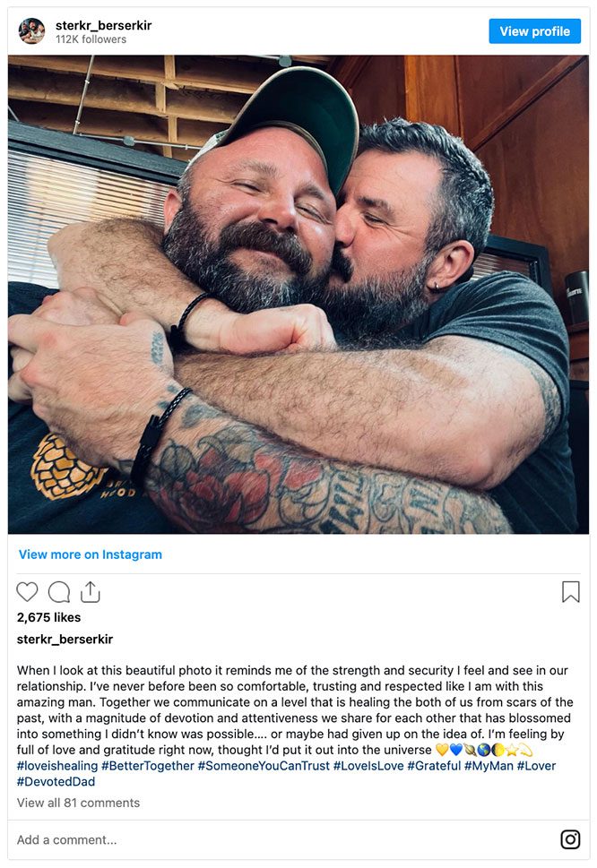Open the #BetterTogether hashtag
The width and height of the screenshot is (597, 868).
click(148, 766)
